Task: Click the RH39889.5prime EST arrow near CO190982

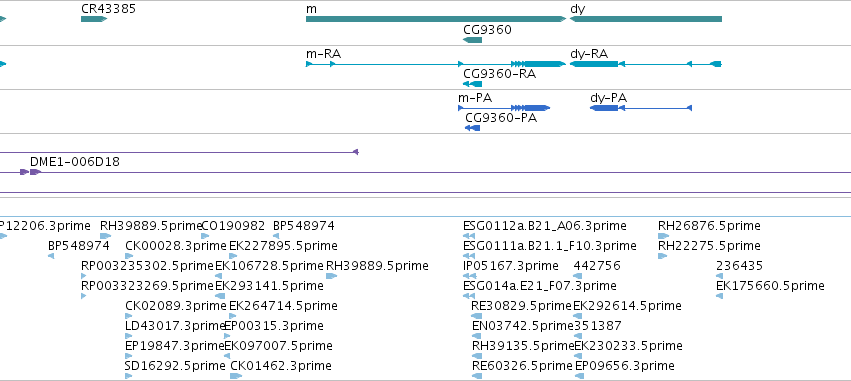Action: pyautogui.click(x=105, y=236)
